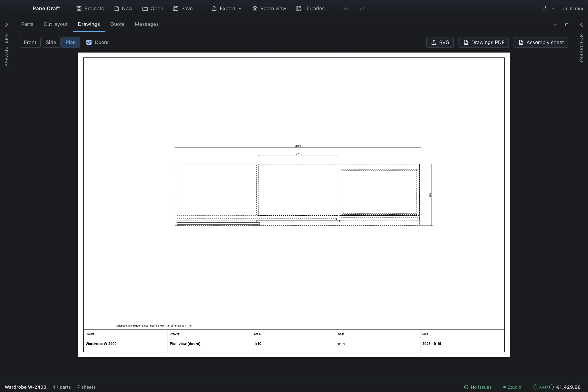Open the Quote tab
The image size is (588, 392).
117,24
